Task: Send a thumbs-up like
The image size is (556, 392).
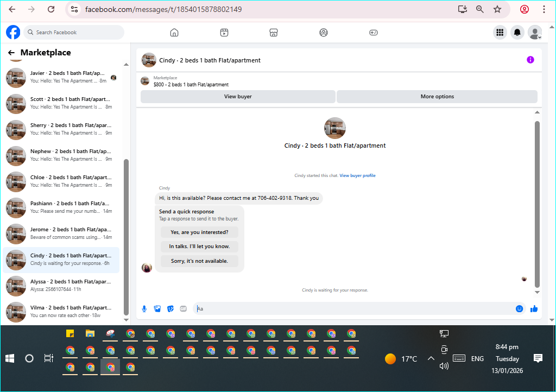Action: 534,309
